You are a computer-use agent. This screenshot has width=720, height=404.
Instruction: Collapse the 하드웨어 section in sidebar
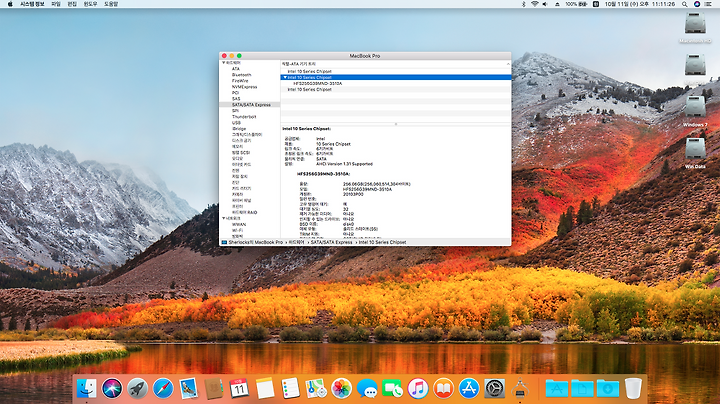tap(224, 62)
